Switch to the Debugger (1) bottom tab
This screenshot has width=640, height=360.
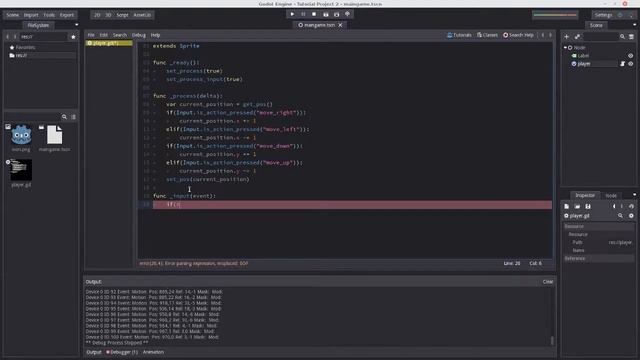click(122, 352)
